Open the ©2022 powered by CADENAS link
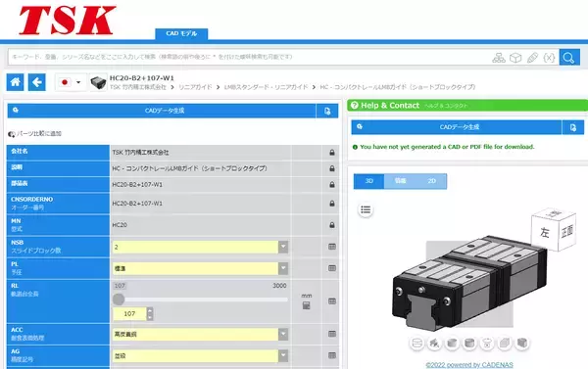Viewport: 588px width, 369px height. coord(469,365)
